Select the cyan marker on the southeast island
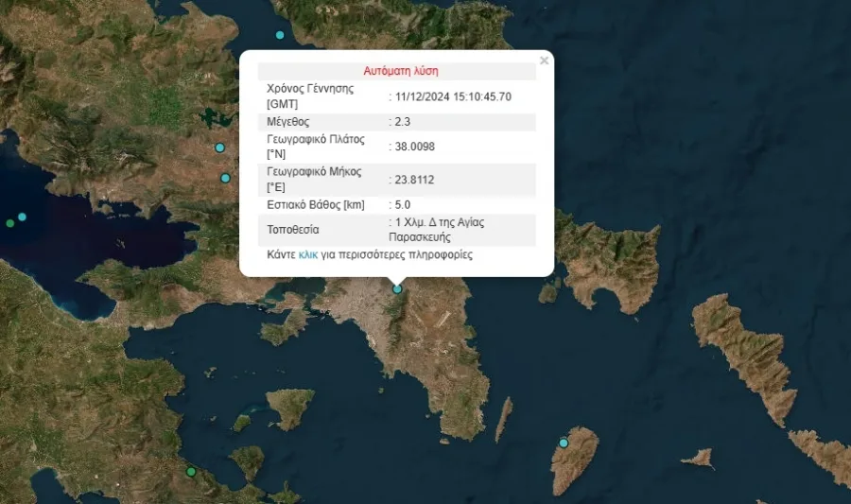 point(564,443)
